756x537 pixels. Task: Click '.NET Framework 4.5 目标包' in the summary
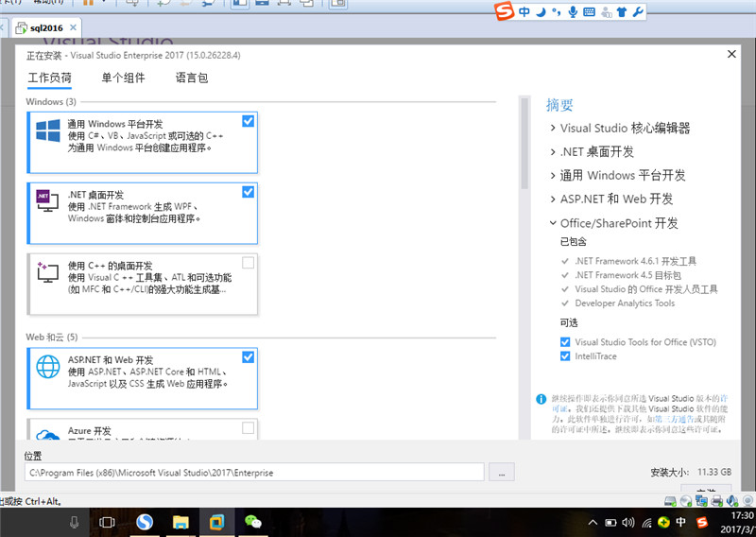(627, 275)
